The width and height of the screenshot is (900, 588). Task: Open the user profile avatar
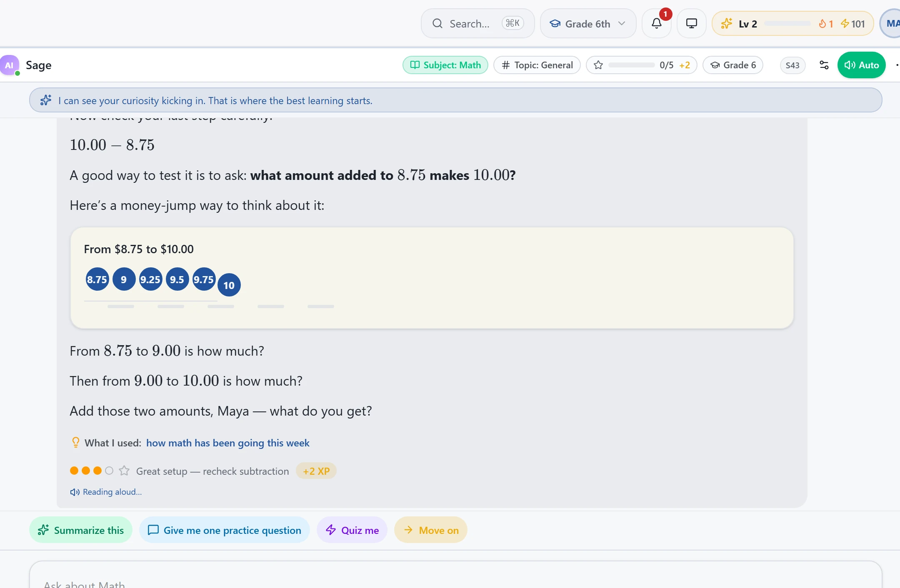[891, 24]
